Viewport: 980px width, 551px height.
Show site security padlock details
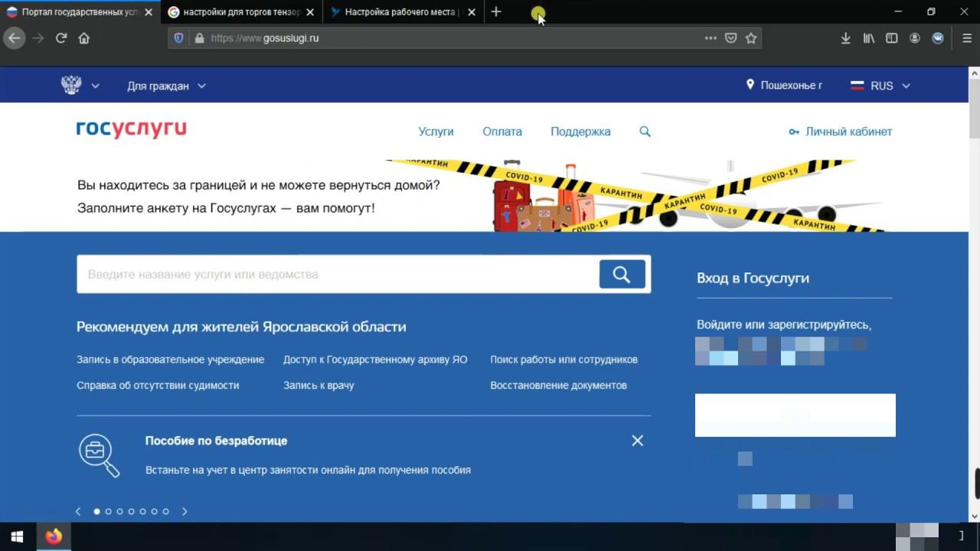(199, 38)
